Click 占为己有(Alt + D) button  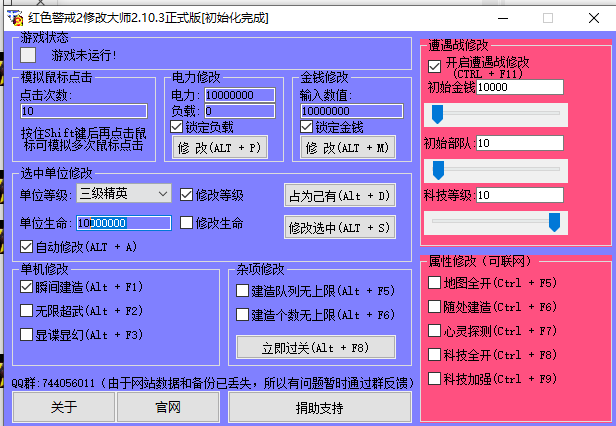point(339,195)
